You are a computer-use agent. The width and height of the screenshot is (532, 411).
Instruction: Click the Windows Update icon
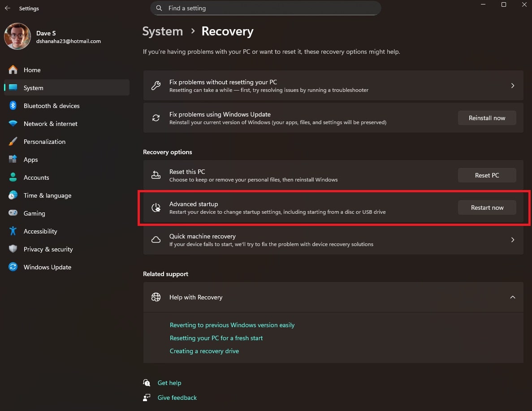click(x=13, y=267)
